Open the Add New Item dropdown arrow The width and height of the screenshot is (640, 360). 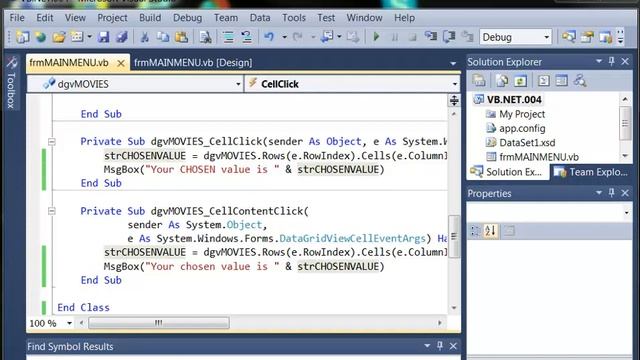pos(89,37)
